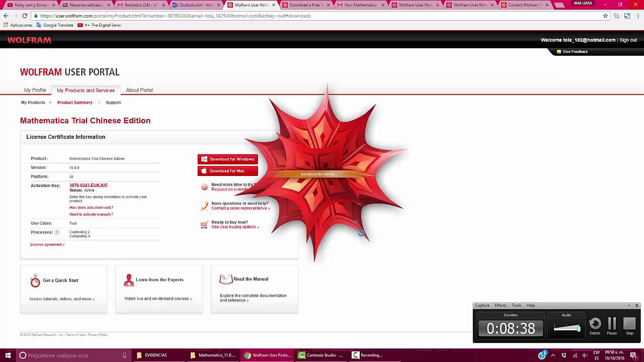Switch to the Nicky Jam YouTube browser tab
Viewport: 644px width, 362px height.
(x=31, y=5)
